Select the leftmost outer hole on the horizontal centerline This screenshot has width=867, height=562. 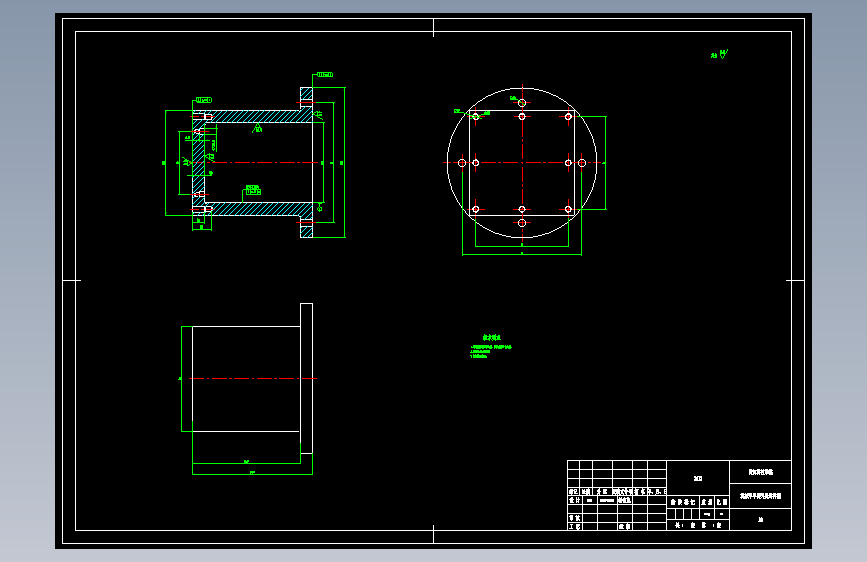coord(462,163)
